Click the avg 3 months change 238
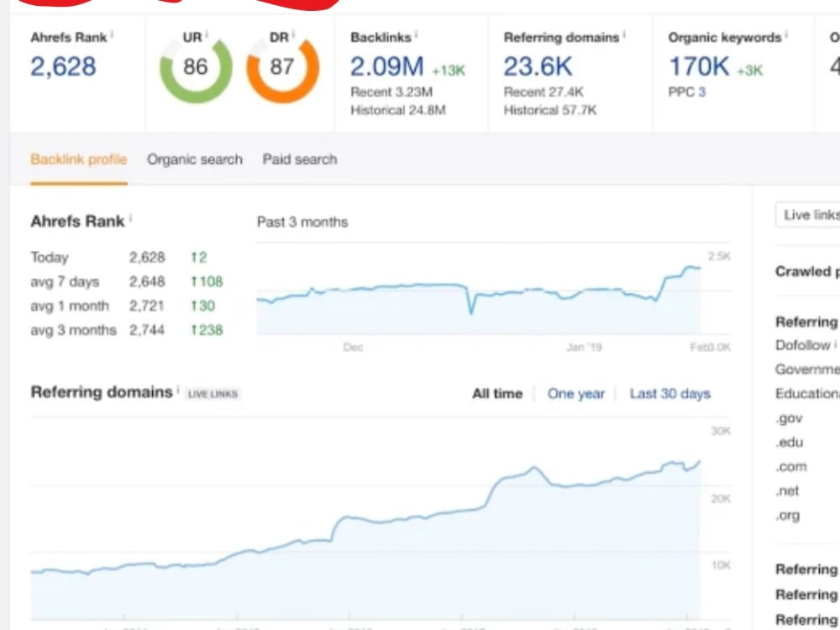This screenshot has height=630, width=840. pyautogui.click(x=207, y=330)
